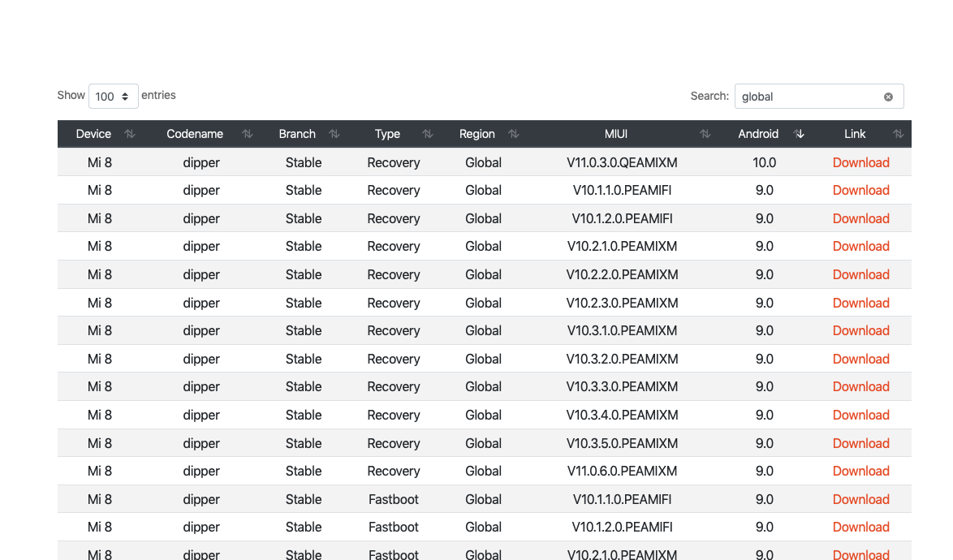
Task: Click the Android column header label
Action: pos(758,134)
